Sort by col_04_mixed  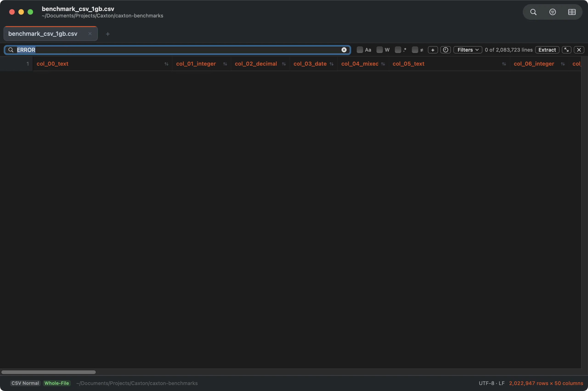pos(383,64)
